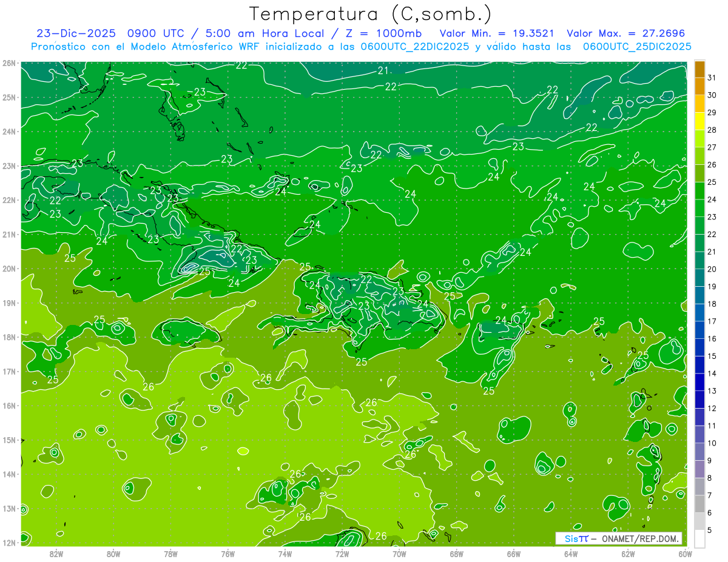Image resolution: width=728 pixels, height=562 pixels.
Task: Select the color bar value 28
Action: pos(712,130)
